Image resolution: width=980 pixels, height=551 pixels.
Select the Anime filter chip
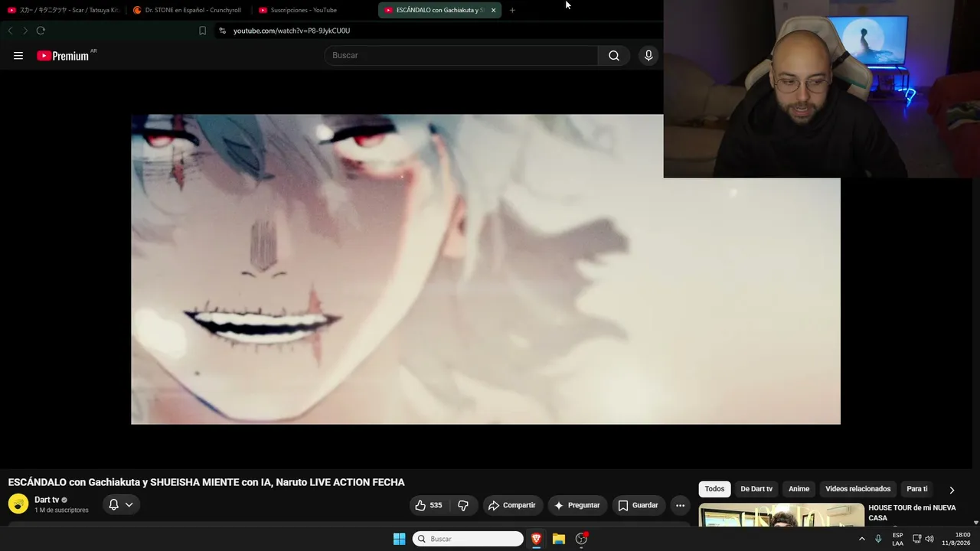(799, 489)
